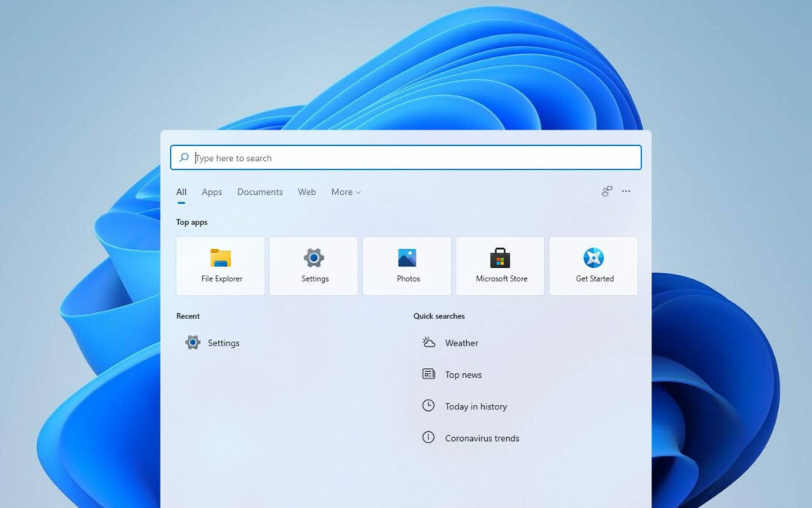Open the three-dot options menu
812x508 pixels.
(626, 191)
